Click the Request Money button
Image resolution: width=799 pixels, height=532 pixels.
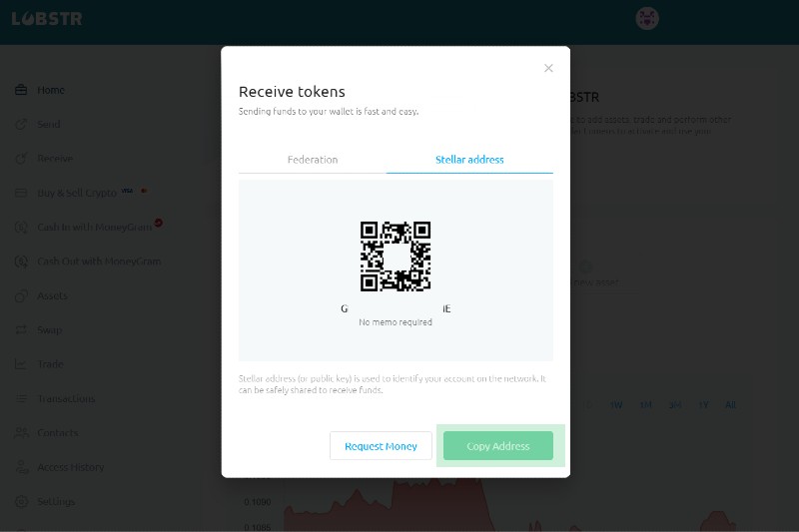[381, 446]
